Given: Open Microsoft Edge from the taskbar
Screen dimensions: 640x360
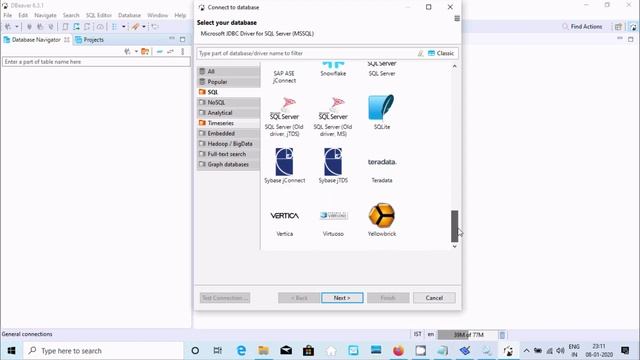Looking at the screenshot, I should 241,351.
